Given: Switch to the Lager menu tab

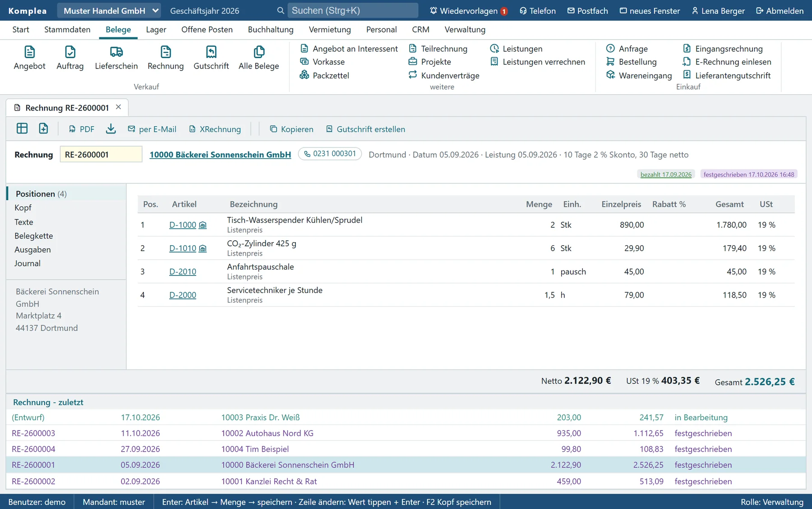Looking at the screenshot, I should (x=156, y=29).
